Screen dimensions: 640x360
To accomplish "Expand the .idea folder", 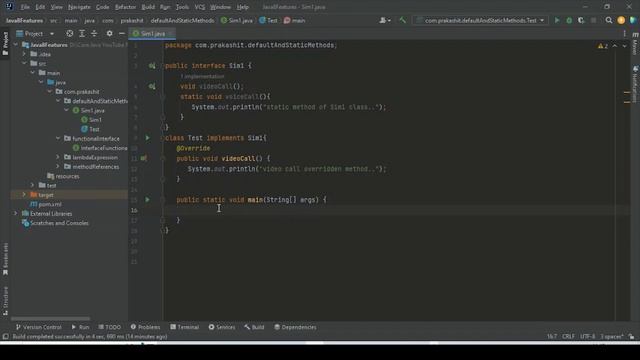I will (24, 54).
